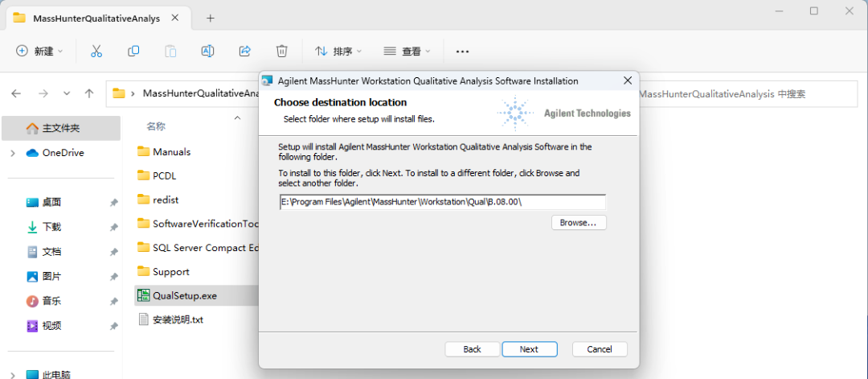Select the MassHunterQualitativeAnalysis Explorer tab
Image resolution: width=868 pixels, height=379 pixels.
(96, 19)
